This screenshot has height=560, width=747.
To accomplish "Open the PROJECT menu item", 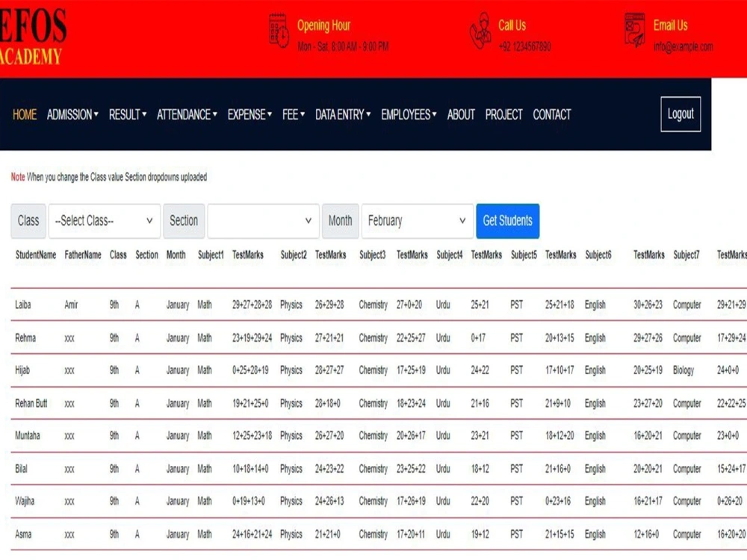I will (503, 115).
